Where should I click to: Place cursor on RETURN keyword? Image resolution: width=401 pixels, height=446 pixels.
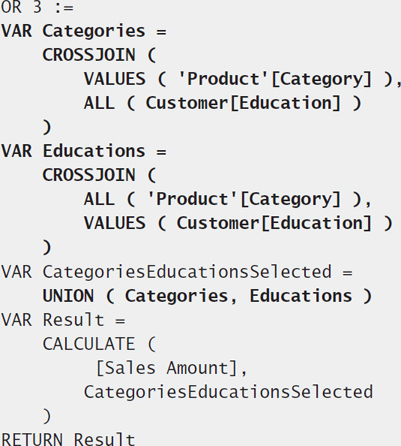click(x=32, y=438)
